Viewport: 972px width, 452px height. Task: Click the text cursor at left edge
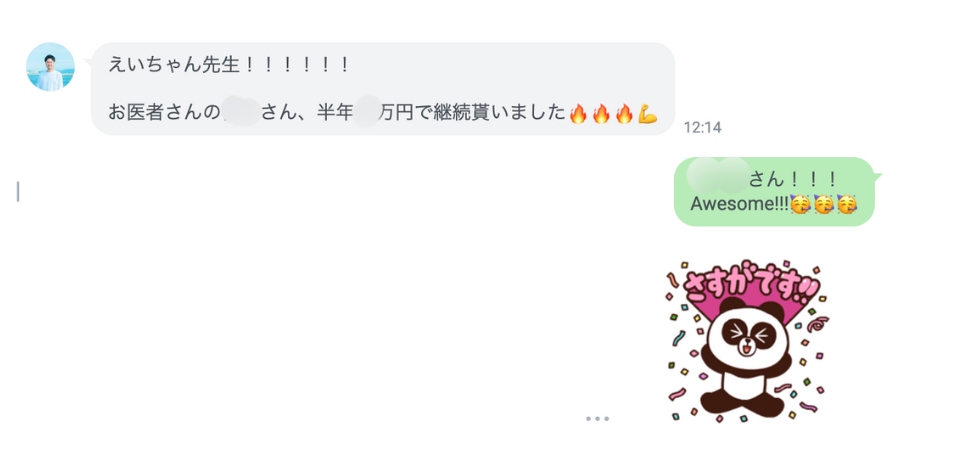[x=18, y=192]
